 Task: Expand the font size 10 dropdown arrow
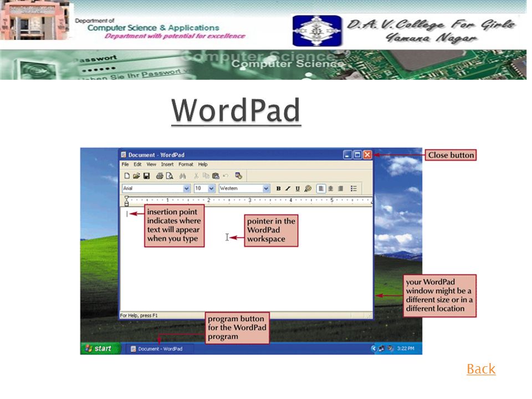[x=211, y=188]
